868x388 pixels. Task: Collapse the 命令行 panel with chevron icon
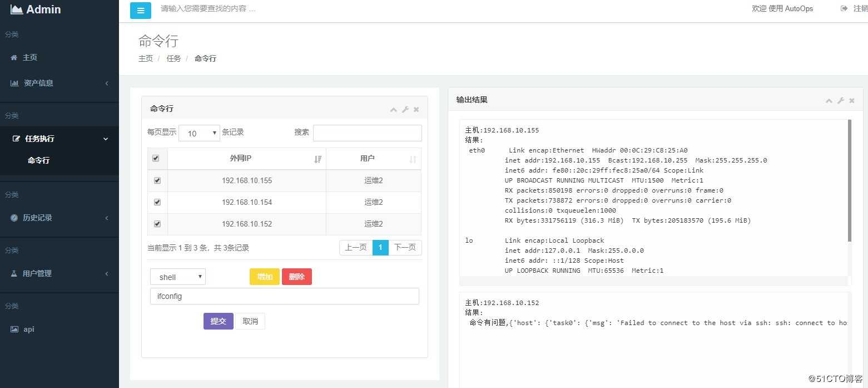point(394,110)
